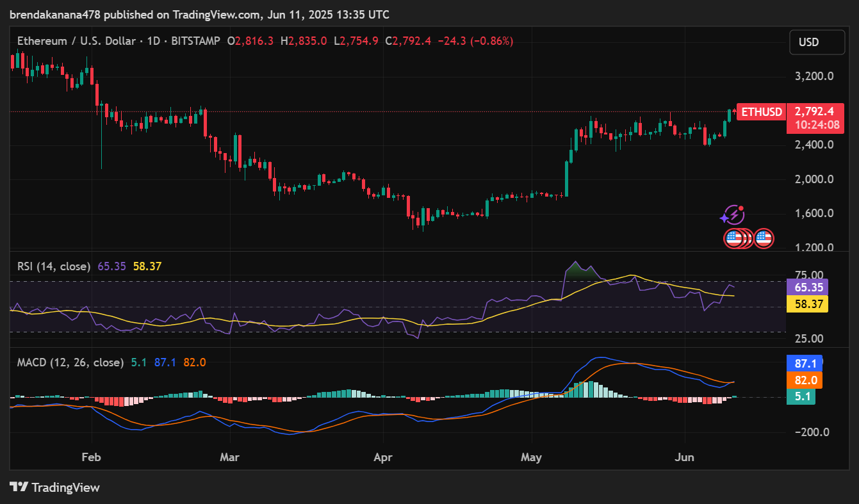The width and height of the screenshot is (859, 504).
Task: Click the Ethereum / U.S. Dollar symbol title
Action: [x=76, y=41]
